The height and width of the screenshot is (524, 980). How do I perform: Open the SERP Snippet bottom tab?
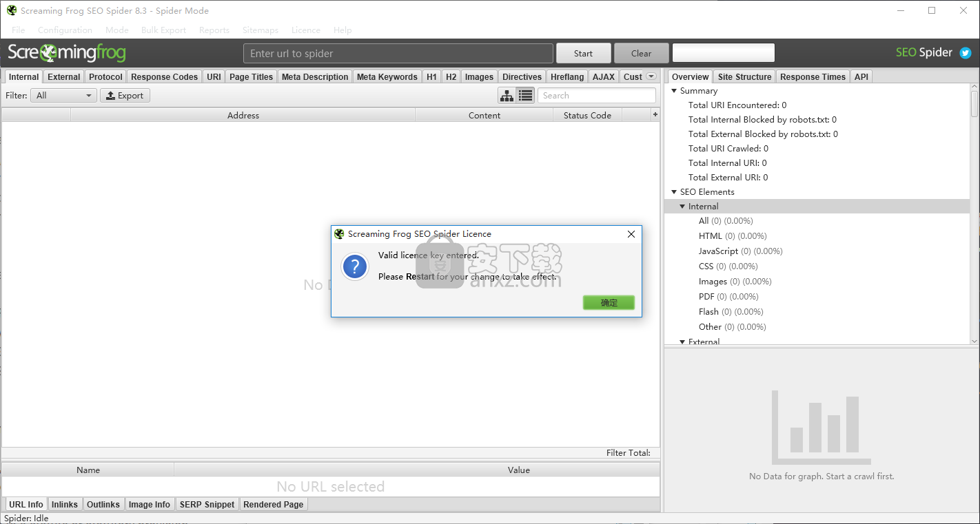207,505
